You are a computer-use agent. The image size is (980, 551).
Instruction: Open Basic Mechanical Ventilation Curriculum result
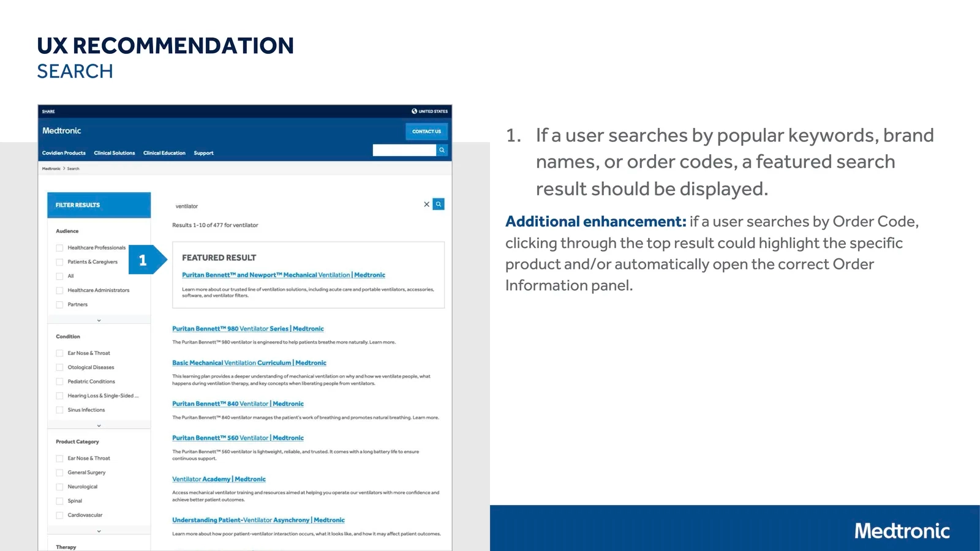tap(249, 363)
